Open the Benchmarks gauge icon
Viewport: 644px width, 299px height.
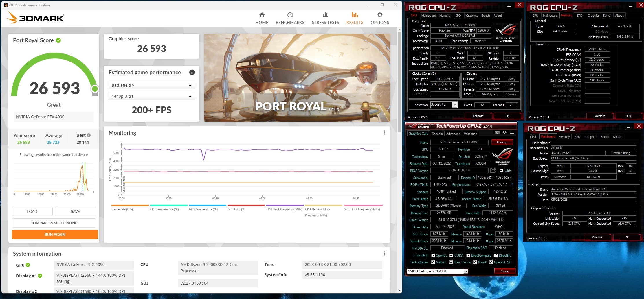tap(290, 15)
